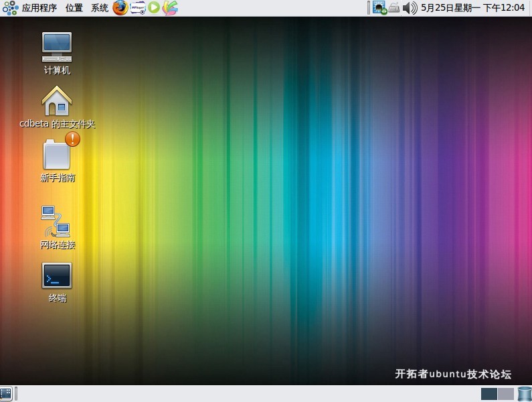Screen dimensions: 532x402
Task: Select the 网络连接 network connections icon
Action: tap(58, 228)
